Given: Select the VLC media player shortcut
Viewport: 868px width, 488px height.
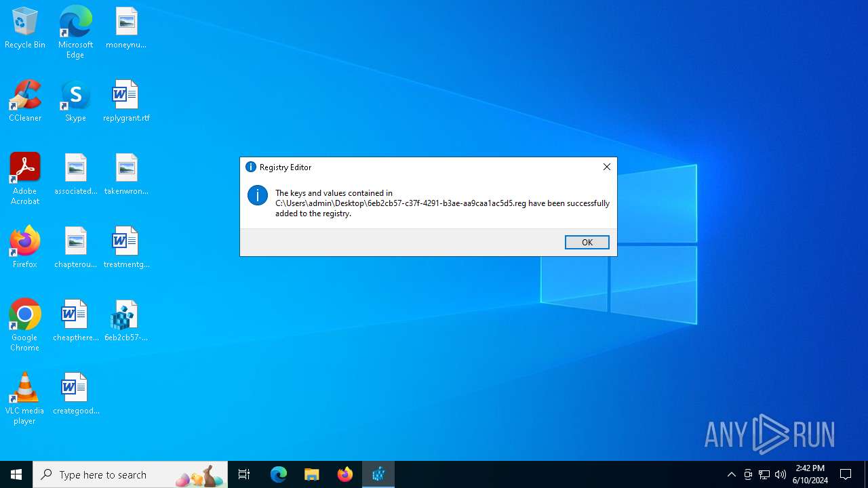Looking at the screenshot, I should tap(25, 399).
